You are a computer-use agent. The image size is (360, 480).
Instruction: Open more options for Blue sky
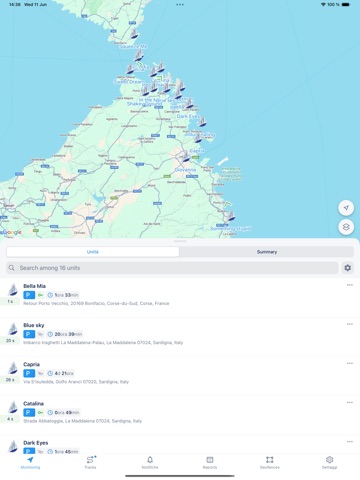point(350,324)
